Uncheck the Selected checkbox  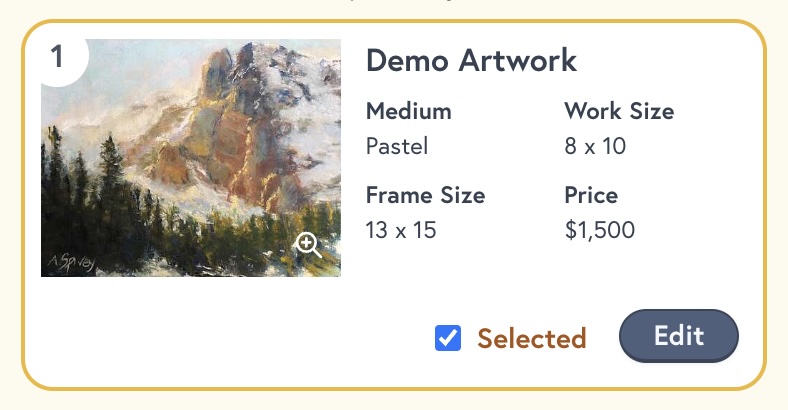tap(448, 338)
